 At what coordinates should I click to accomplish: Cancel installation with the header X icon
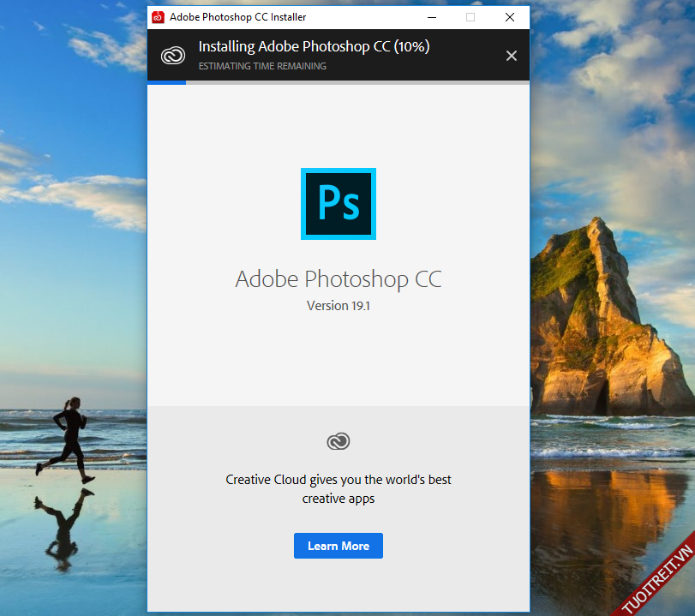pyautogui.click(x=512, y=56)
